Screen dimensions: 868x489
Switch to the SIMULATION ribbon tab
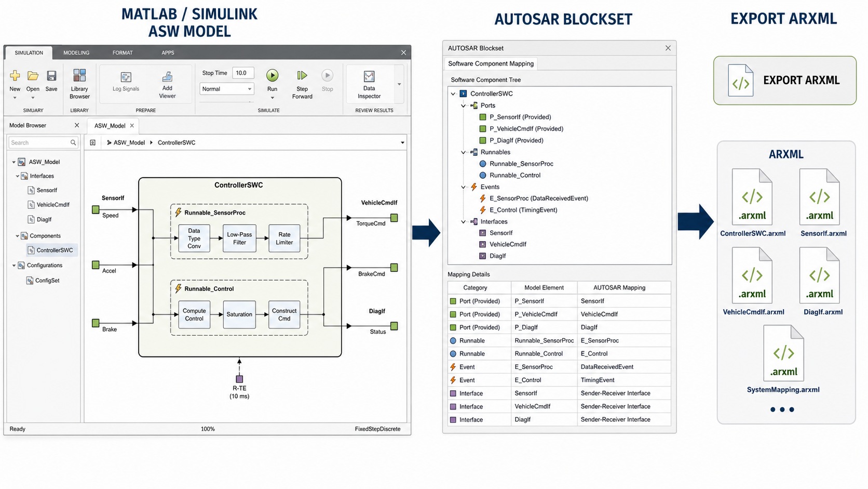click(x=29, y=52)
